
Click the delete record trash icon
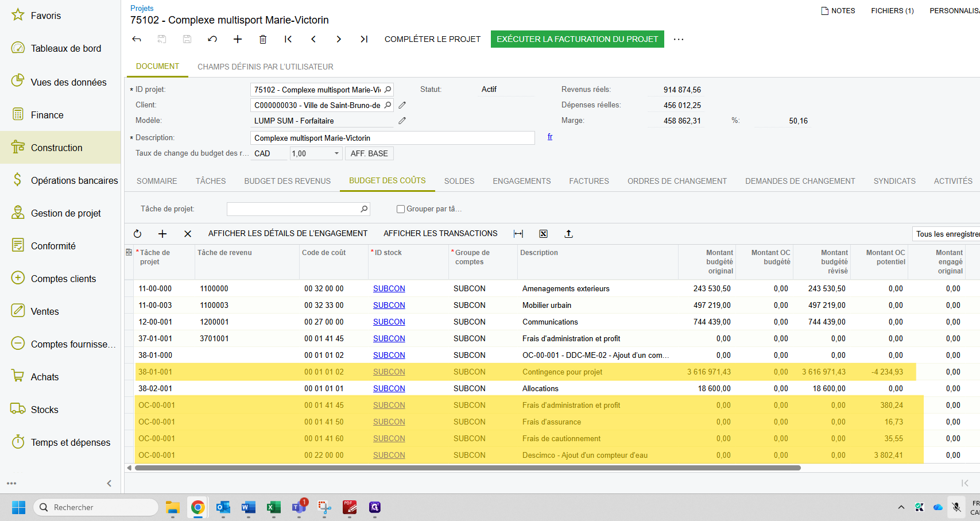[x=263, y=39]
